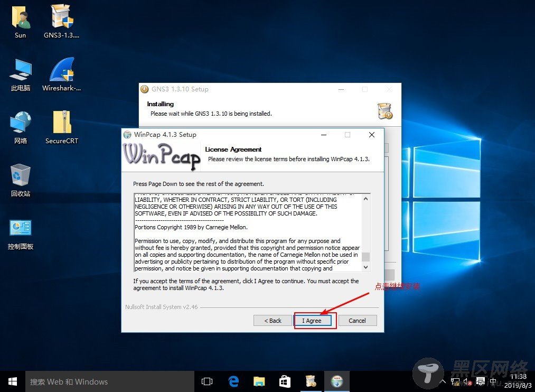Open the Action Center notifications icon
Screen dimensions: 535x392
point(481,381)
